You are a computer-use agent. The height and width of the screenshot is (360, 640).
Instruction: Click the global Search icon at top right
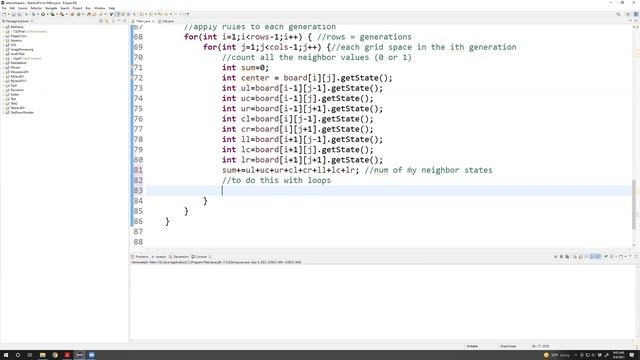tap(618, 14)
